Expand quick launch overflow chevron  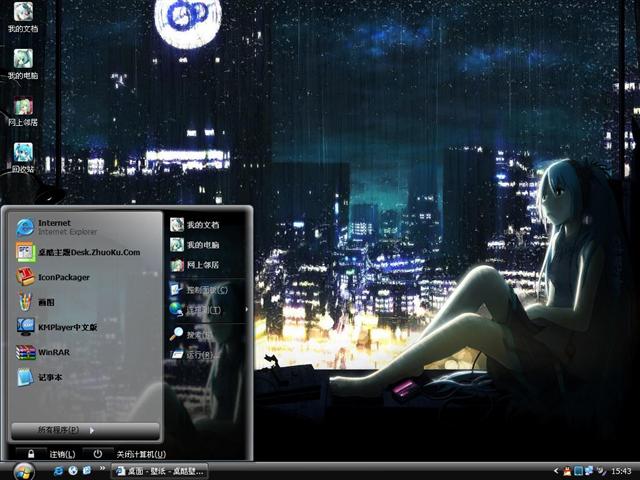(102, 468)
